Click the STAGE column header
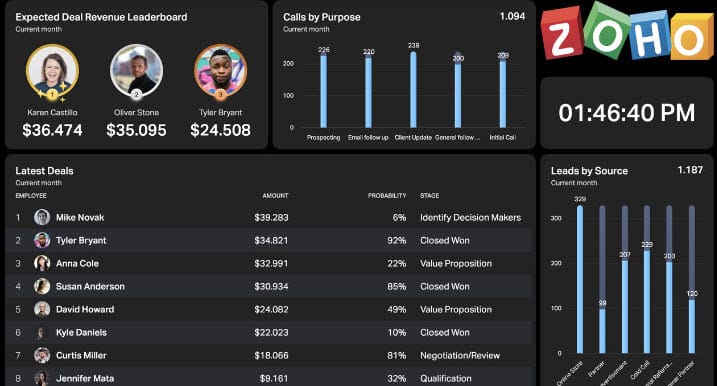717x386 pixels. pyautogui.click(x=429, y=195)
